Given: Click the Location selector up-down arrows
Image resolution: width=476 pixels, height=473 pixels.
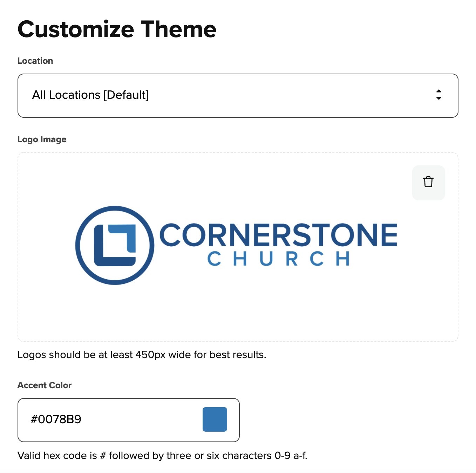Looking at the screenshot, I should tap(438, 95).
